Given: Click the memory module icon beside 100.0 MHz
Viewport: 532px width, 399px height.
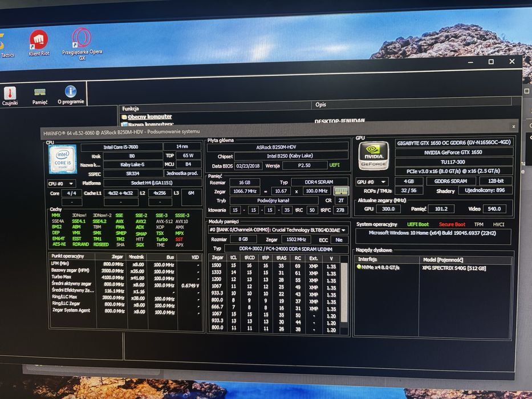Looking at the screenshot, I should point(341,191).
